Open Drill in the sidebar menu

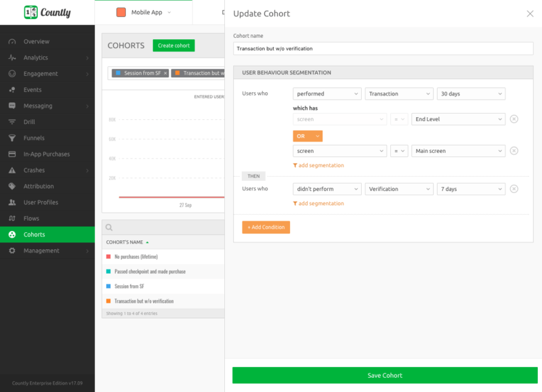coord(28,122)
